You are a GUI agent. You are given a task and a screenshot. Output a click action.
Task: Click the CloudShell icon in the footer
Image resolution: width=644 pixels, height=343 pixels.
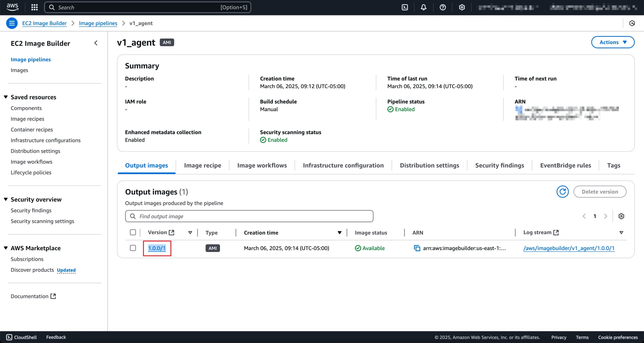coord(9,337)
